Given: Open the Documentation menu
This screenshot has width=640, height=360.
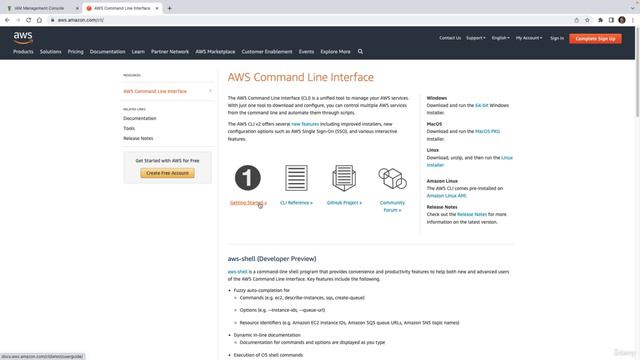Looking at the screenshot, I should [107, 52].
